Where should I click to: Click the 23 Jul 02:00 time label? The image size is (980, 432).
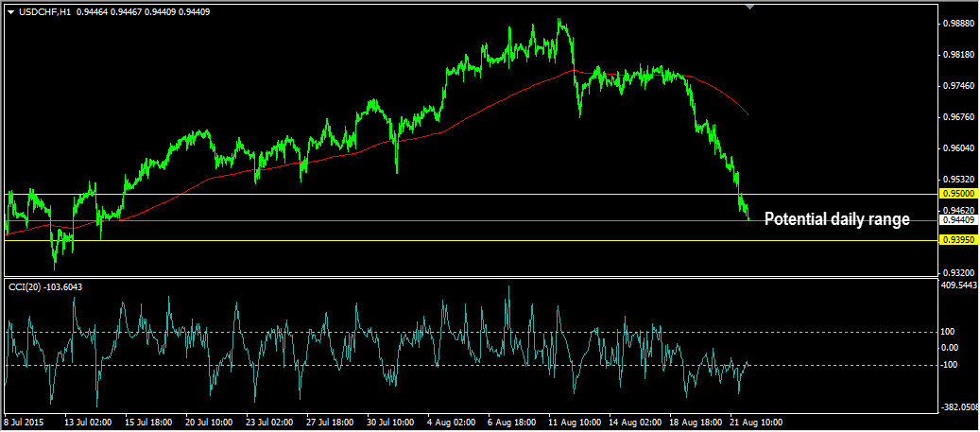[x=268, y=422]
